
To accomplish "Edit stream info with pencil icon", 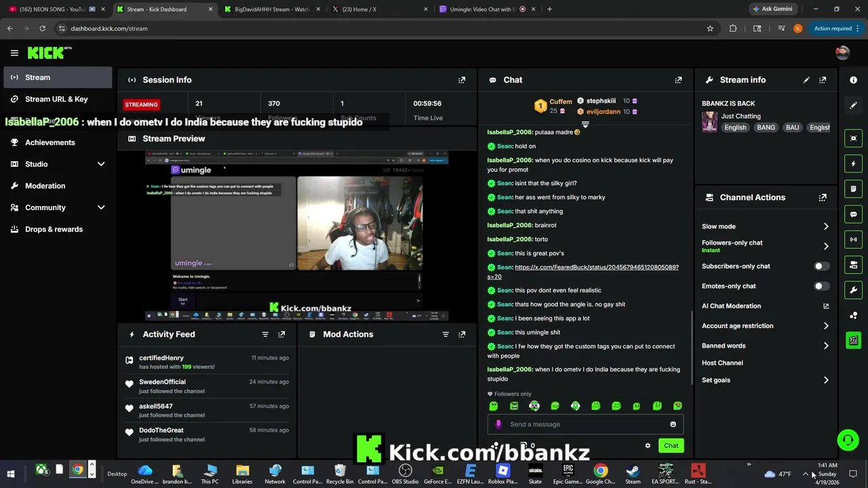I will [806, 80].
